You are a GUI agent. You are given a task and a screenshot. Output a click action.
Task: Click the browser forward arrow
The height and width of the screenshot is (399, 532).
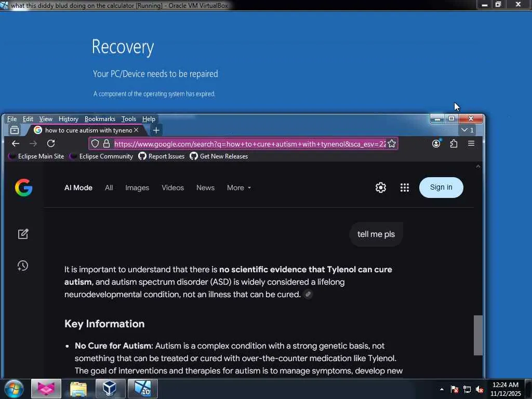[33, 143]
